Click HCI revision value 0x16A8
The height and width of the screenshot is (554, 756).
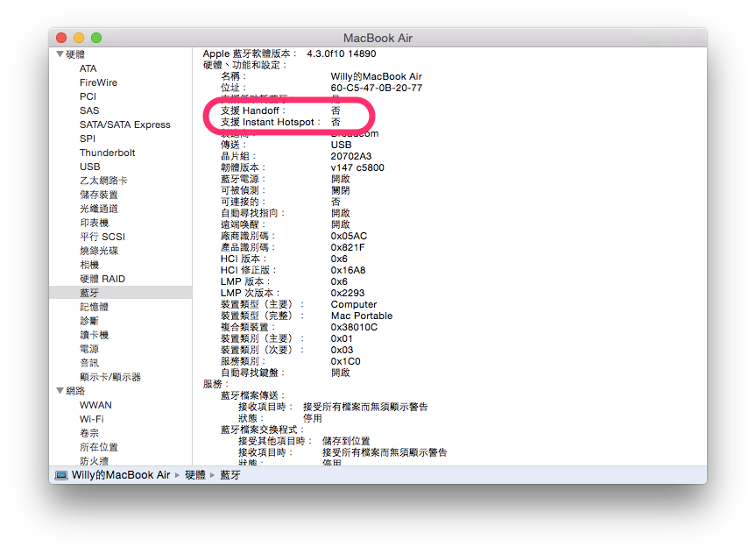pyautogui.click(x=348, y=270)
